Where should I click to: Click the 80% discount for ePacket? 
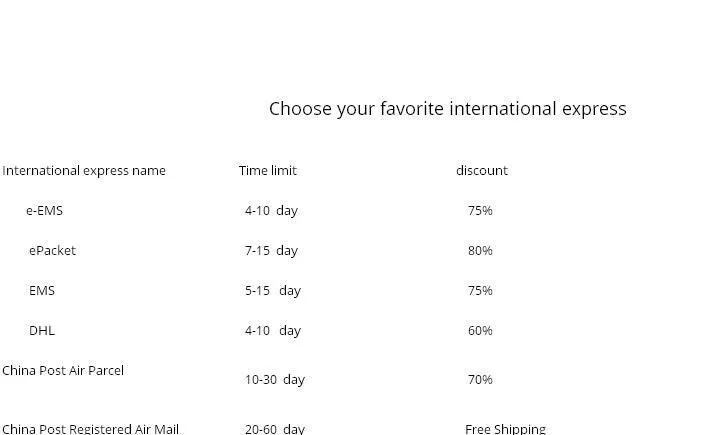click(480, 251)
